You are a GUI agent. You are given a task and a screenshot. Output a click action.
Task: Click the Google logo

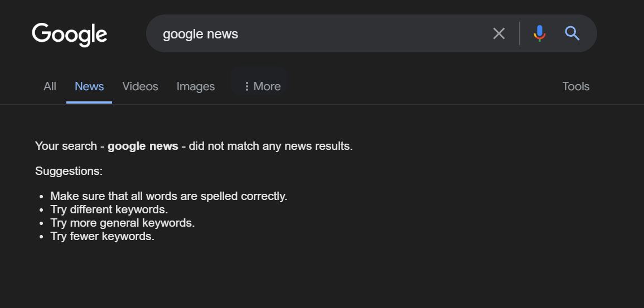click(x=70, y=35)
